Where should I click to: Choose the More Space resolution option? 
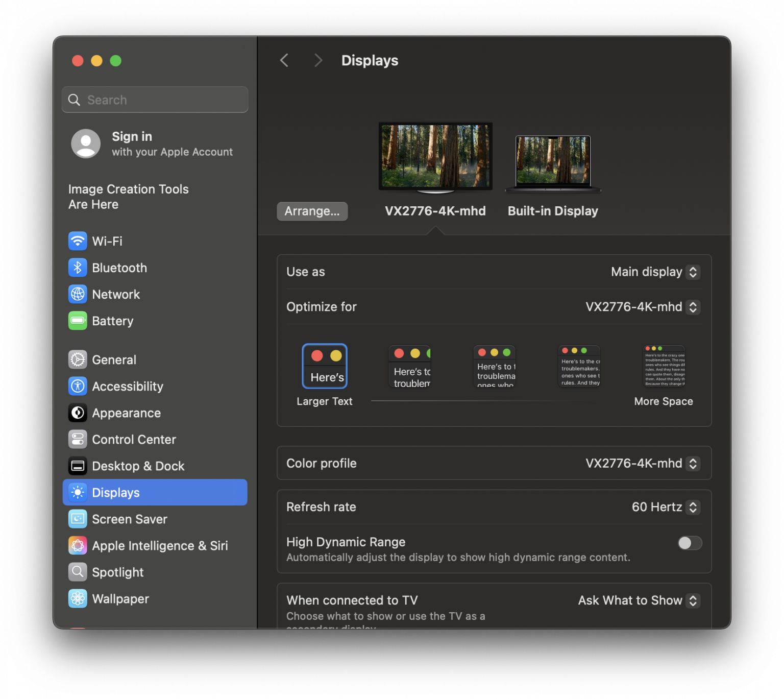(664, 366)
